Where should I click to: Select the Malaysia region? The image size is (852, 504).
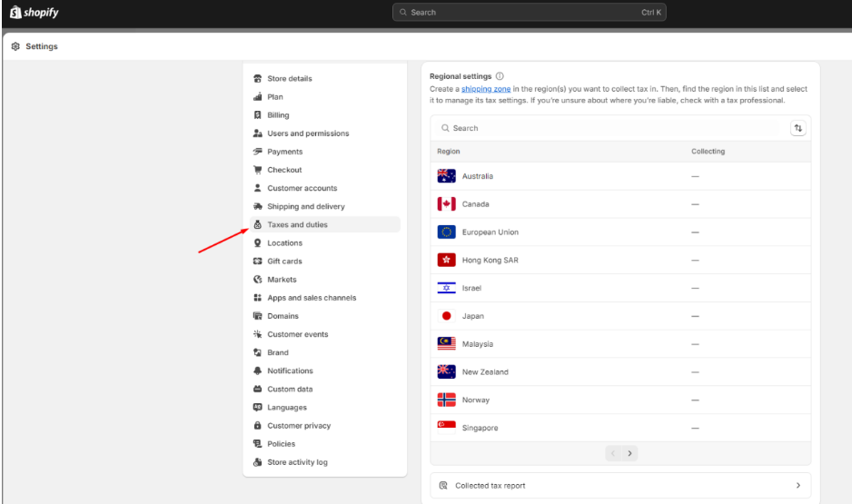[x=620, y=344]
